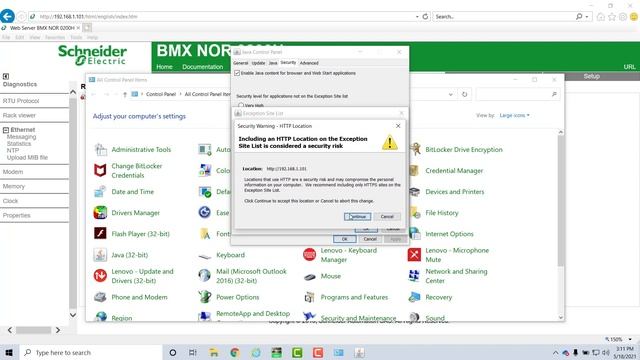Click Cancel beside OK in Java Control Panel
The width and height of the screenshot is (640, 360).
(370, 239)
